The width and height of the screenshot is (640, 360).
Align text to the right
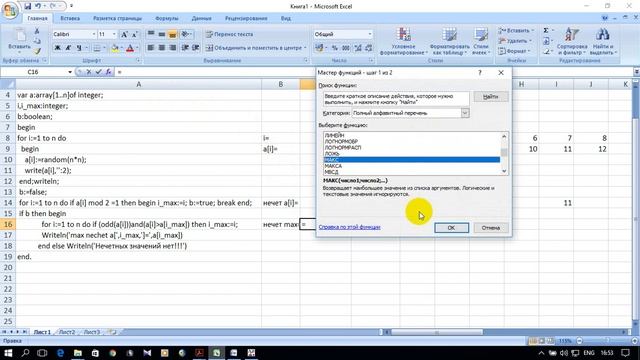172,48
